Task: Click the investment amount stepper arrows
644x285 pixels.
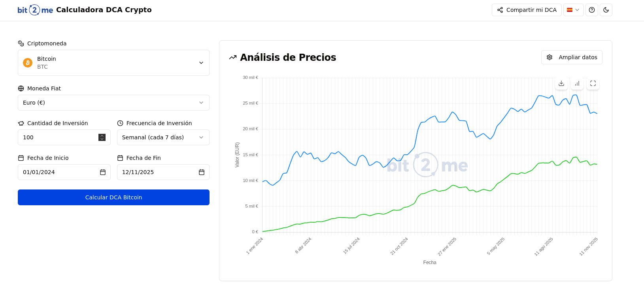Action: 102,137
